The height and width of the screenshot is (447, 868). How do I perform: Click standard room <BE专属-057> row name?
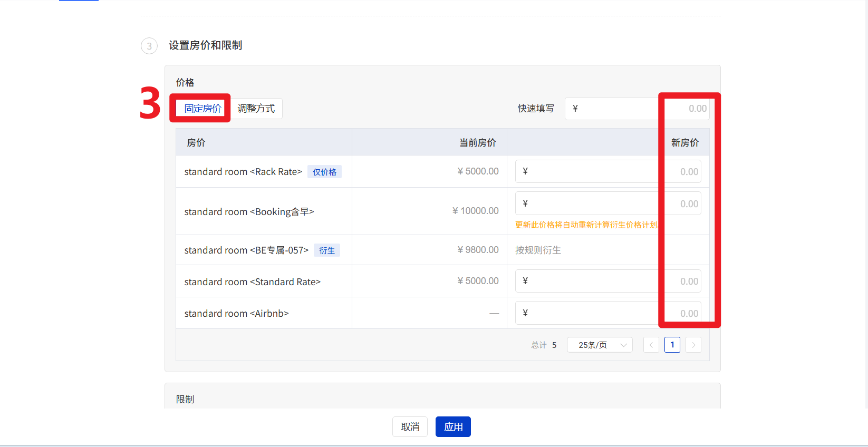[x=246, y=250]
